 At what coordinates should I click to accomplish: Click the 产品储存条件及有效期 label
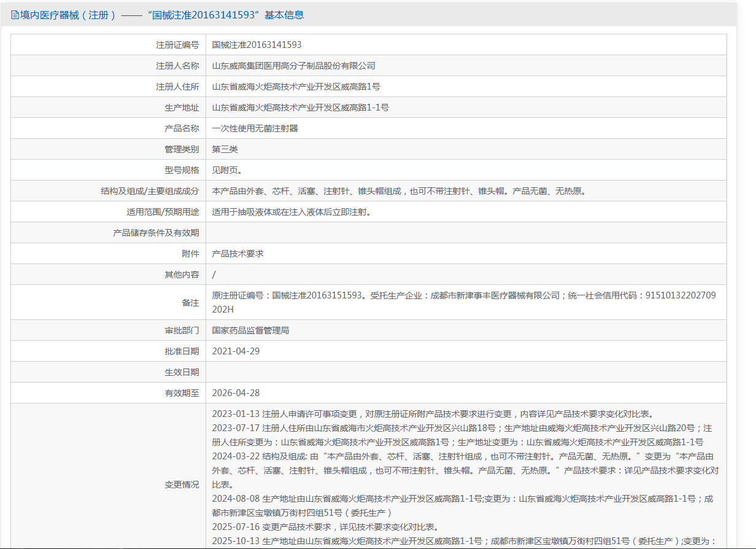click(156, 233)
